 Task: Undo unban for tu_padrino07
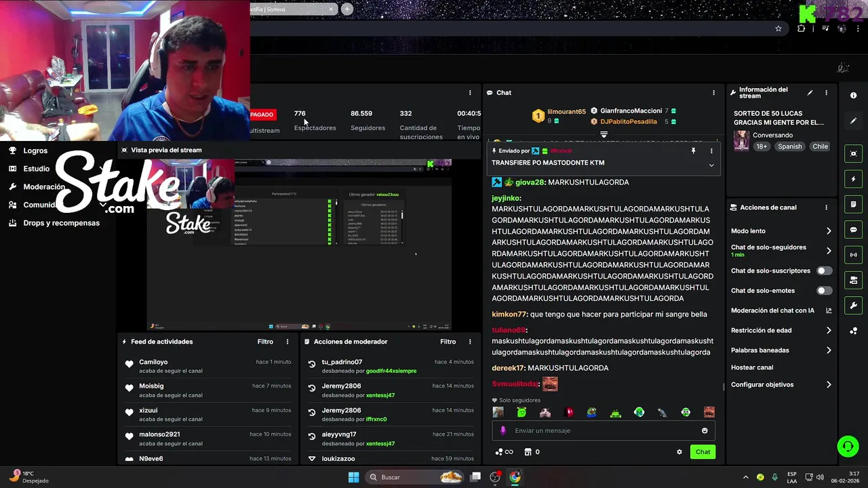[312, 364]
